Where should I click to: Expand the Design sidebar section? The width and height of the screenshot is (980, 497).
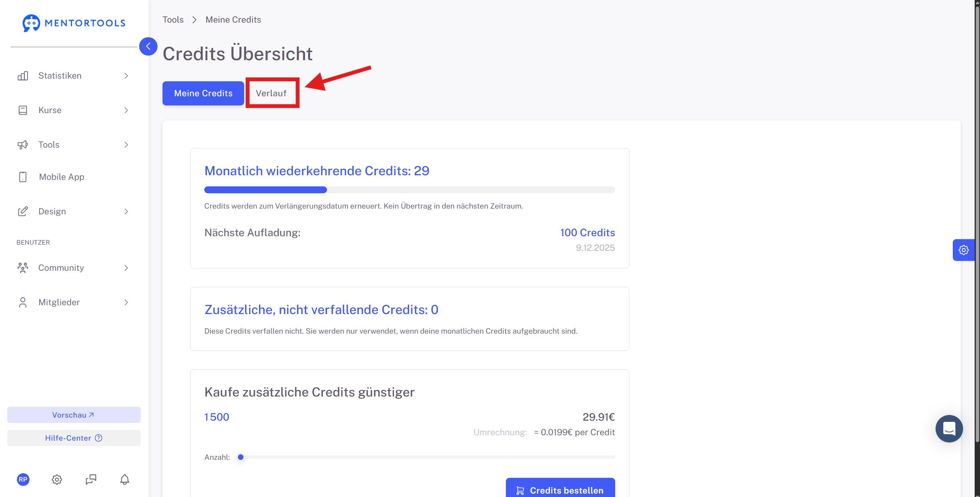74,212
